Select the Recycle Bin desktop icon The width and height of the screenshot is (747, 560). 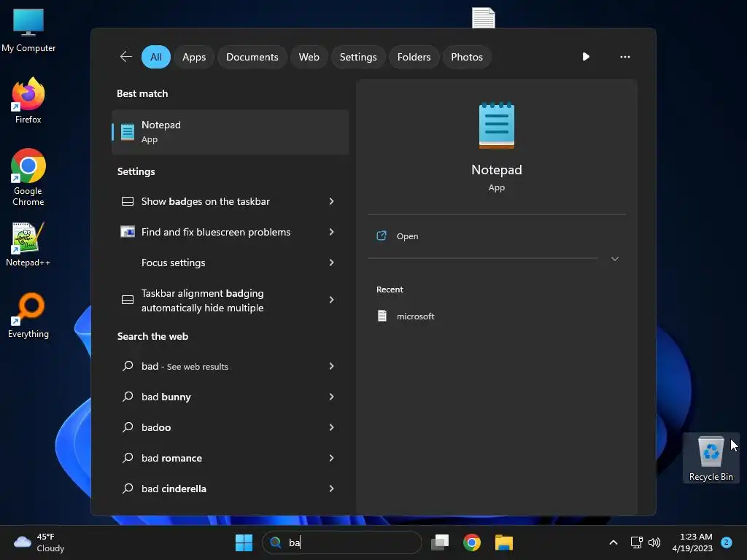coord(711,458)
